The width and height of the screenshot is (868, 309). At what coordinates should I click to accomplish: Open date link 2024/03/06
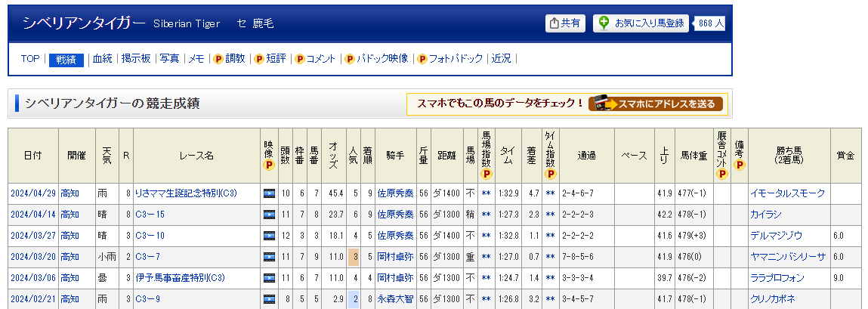(33, 278)
